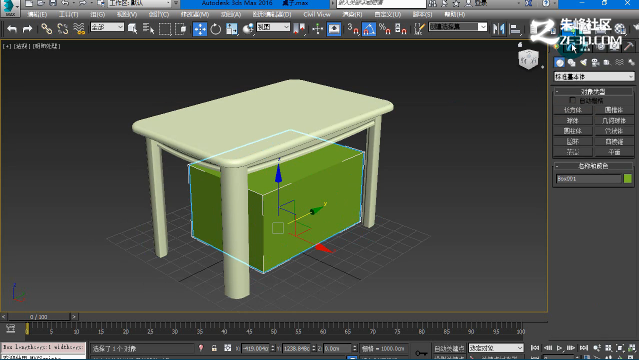Toggle Window/Crossing selection mode
Image resolution: width=639 pixels, height=360 pixels.
pyautogui.click(x=181, y=29)
